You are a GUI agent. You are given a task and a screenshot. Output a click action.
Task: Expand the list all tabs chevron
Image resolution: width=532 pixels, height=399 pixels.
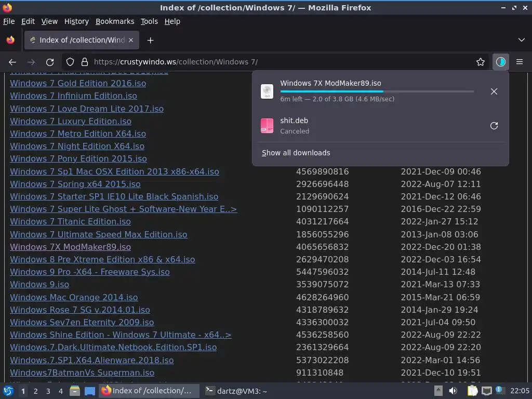click(x=522, y=40)
